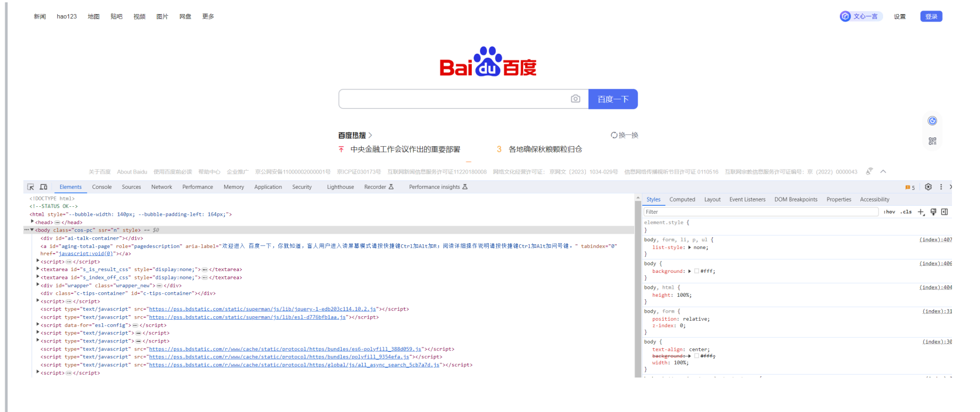Open DevTools three-dot customize menu
Image resolution: width=980 pixels, height=412 pixels.
pos(941,187)
